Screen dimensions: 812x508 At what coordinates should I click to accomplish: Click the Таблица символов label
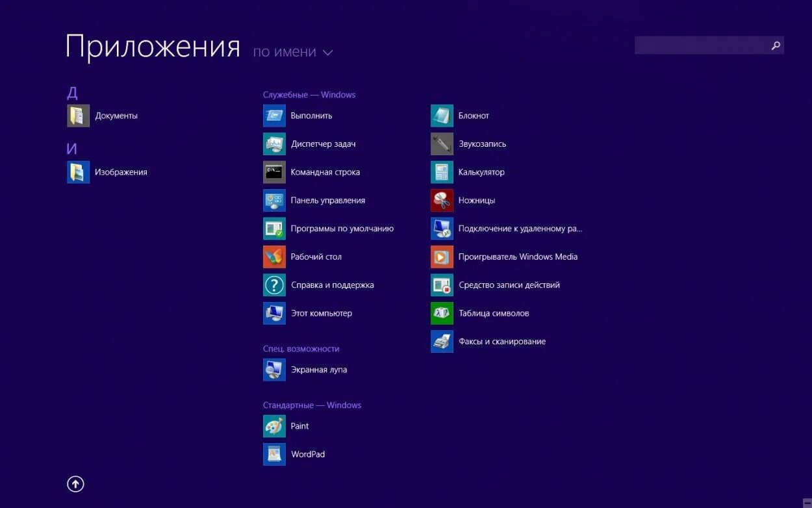[x=494, y=313]
